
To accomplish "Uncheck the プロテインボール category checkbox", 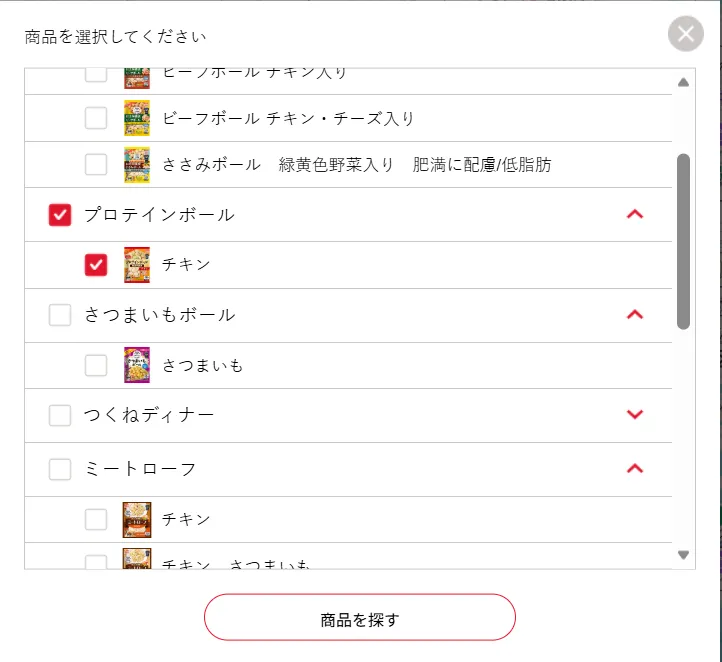I will tap(60, 215).
